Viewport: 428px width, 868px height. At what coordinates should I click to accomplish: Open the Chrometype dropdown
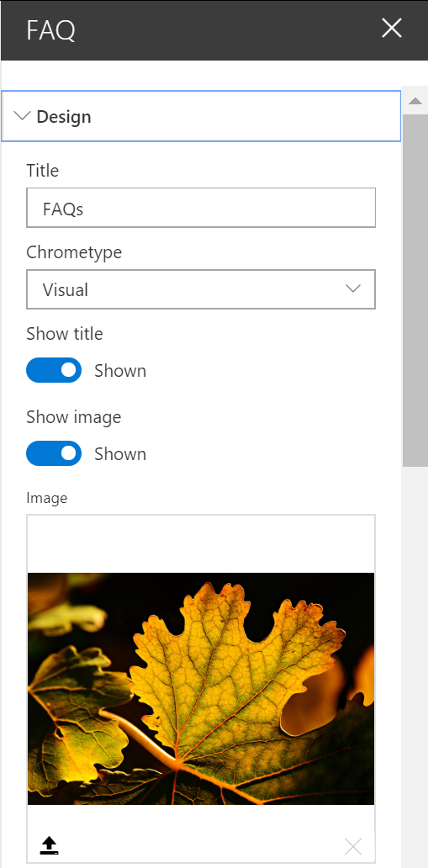click(x=201, y=289)
